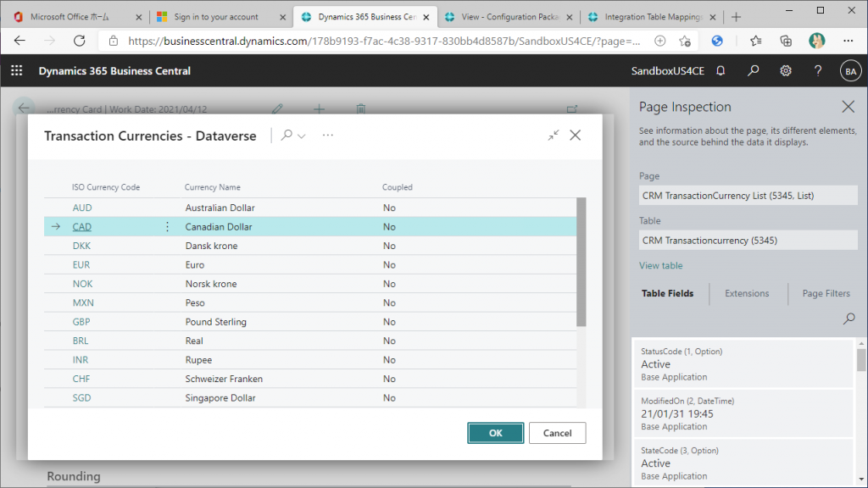This screenshot has height=488, width=868.
Task: Open the help question mark menu
Action: point(818,71)
